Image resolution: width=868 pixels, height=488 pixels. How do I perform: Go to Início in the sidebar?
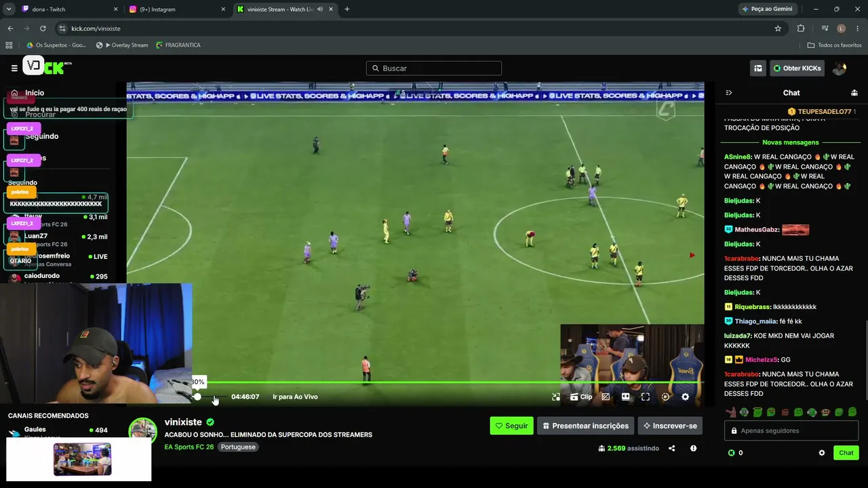click(35, 93)
